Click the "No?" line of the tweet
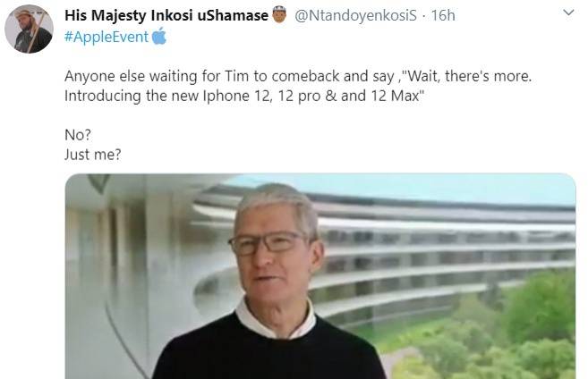The width and height of the screenshot is (588, 379). coord(78,135)
